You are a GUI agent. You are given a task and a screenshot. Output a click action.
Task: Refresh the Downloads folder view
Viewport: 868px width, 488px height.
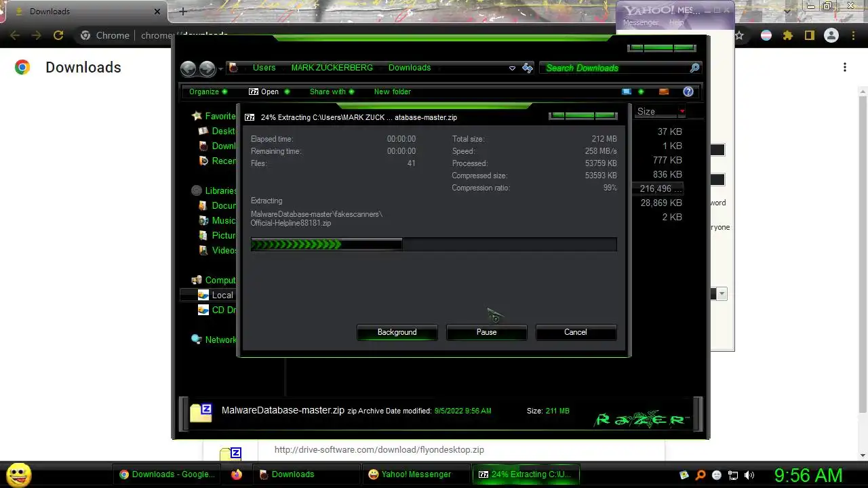coord(528,68)
